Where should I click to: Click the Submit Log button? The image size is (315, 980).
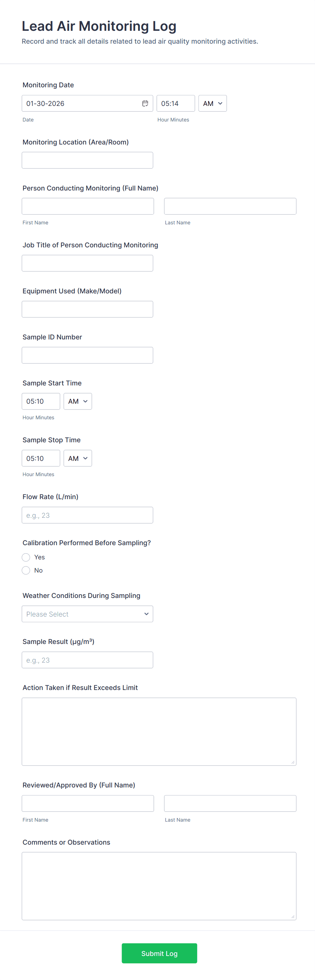(x=159, y=953)
